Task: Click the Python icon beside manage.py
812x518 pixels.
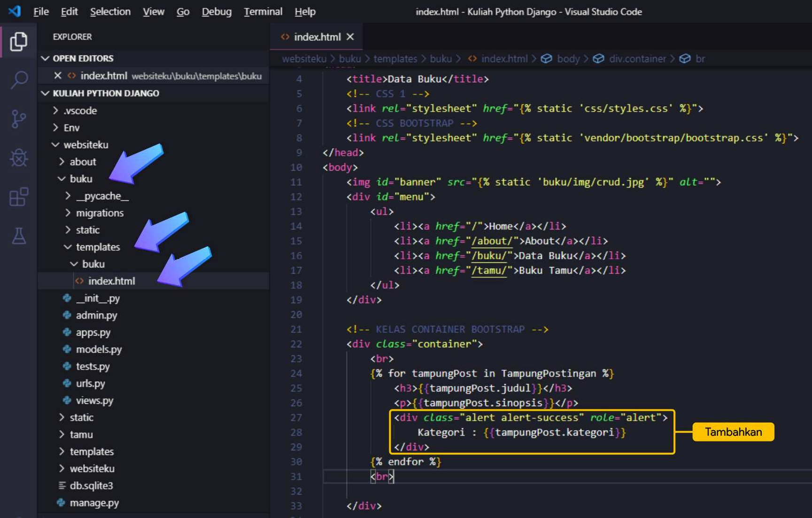Action: point(62,502)
